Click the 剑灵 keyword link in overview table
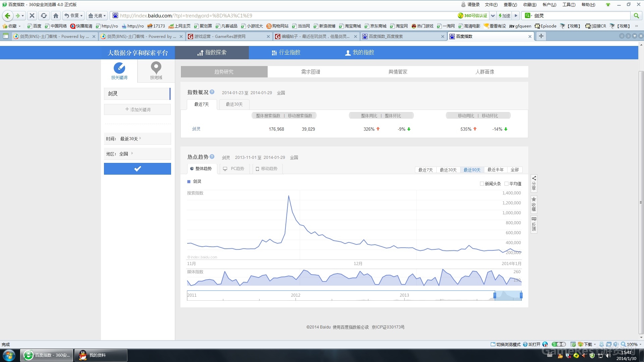644x362 pixels. click(x=196, y=129)
